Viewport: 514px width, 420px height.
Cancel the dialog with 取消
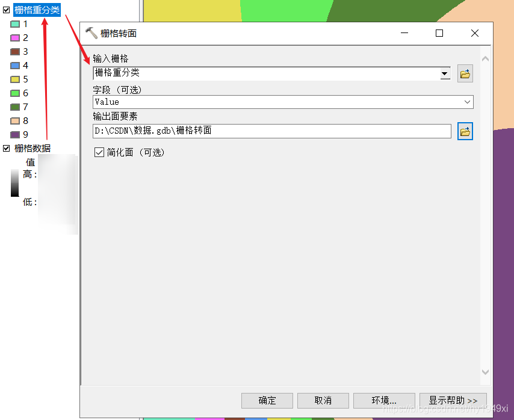(323, 400)
